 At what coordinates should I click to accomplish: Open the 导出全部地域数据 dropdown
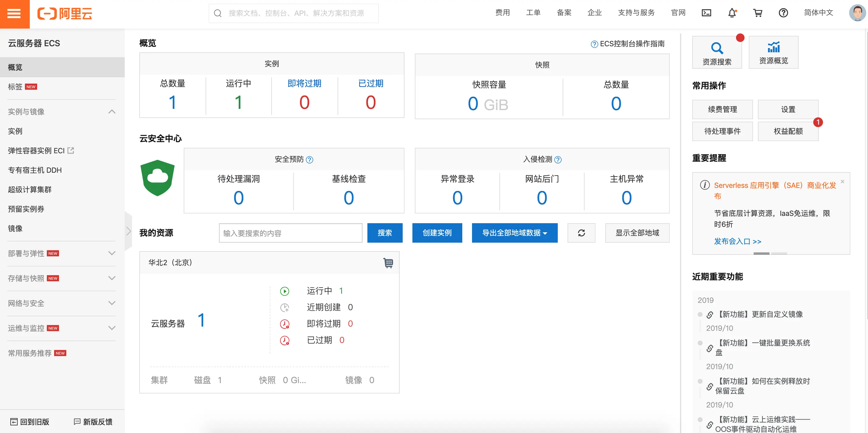click(514, 233)
